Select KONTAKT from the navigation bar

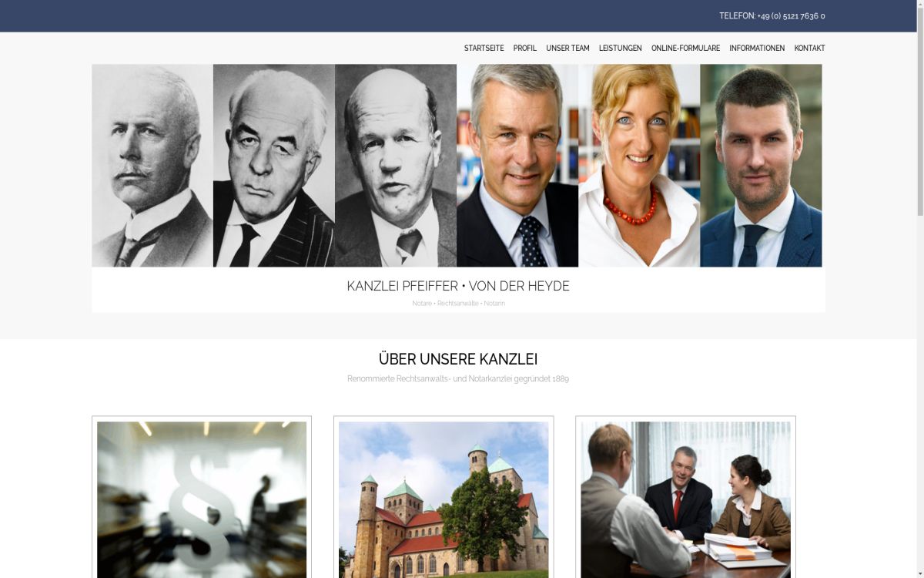tap(810, 48)
